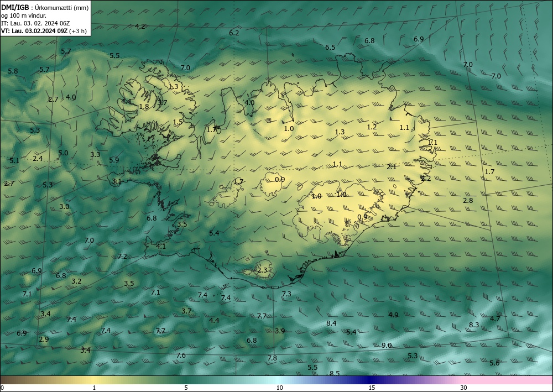This screenshot has height=392, width=553.
Task: Click the map value 5.0
Action: (x=63, y=153)
